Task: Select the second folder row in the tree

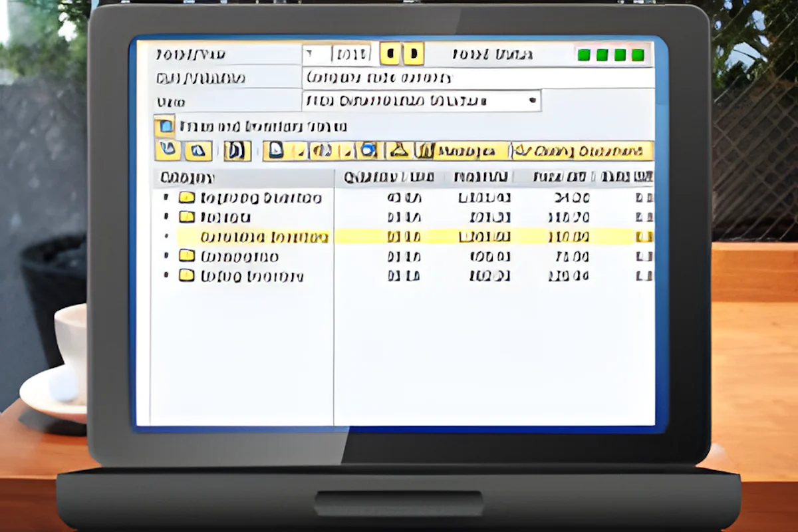Action: pos(243,217)
